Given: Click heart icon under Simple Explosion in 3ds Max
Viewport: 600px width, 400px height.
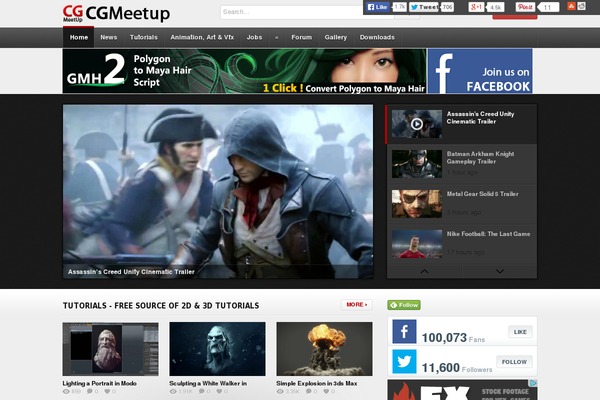Looking at the screenshot, I should coord(326,391).
